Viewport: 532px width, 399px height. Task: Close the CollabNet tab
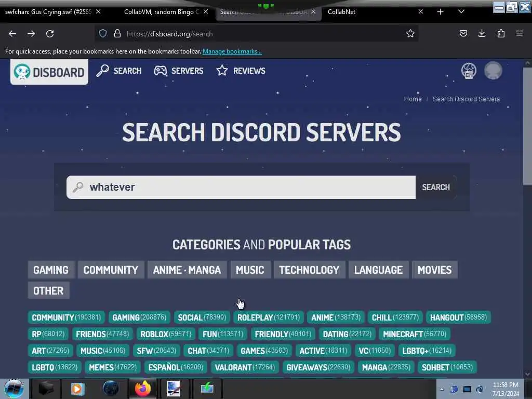click(421, 11)
